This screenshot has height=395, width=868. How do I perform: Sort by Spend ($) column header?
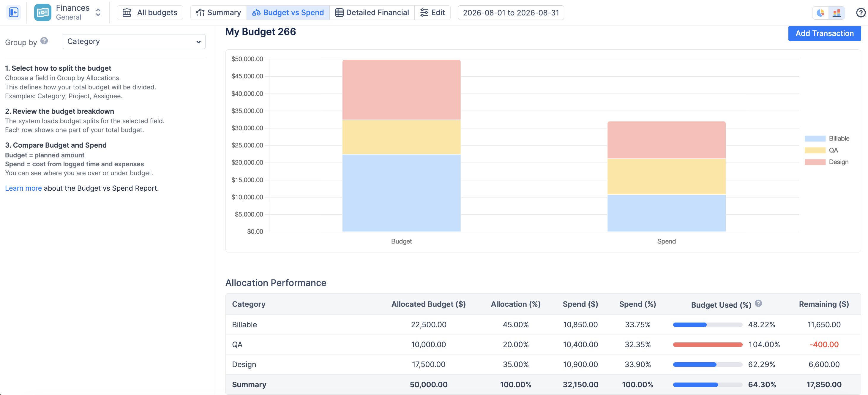tap(580, 304)
